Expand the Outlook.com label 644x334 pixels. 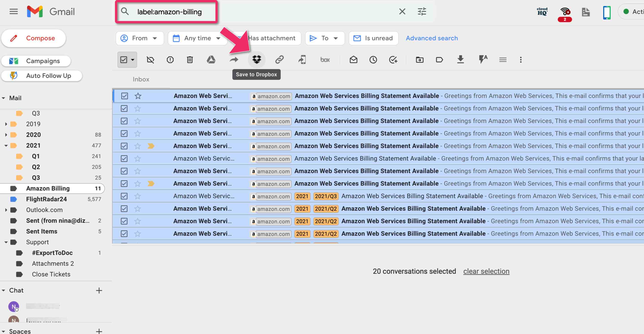coord(6,210)
